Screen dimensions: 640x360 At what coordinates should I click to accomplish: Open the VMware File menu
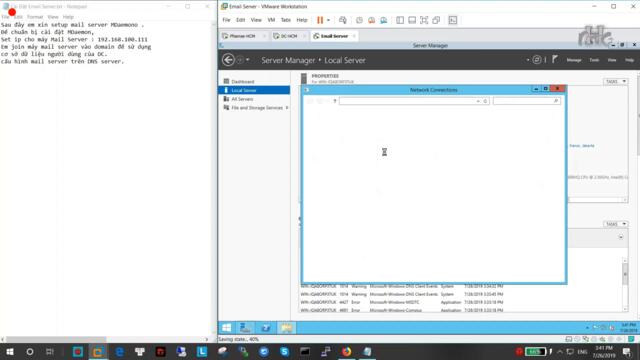226,20
